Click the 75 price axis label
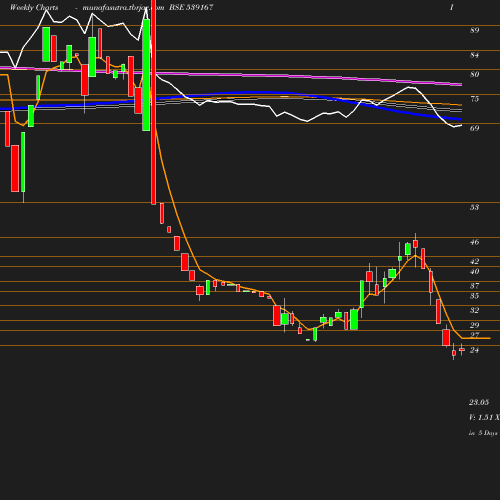Image resolution: width=500 pixels, height=500 pixels. point(474,99)
